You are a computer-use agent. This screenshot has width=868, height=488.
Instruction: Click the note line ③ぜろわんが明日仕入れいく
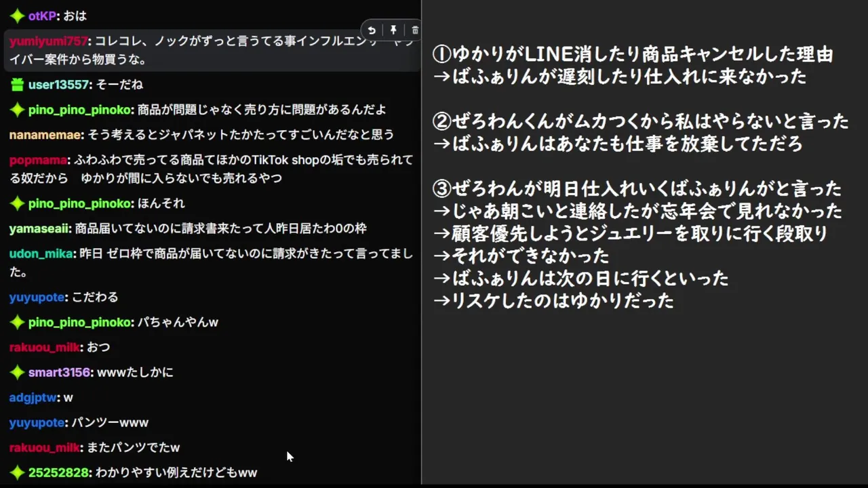(637, 188)
